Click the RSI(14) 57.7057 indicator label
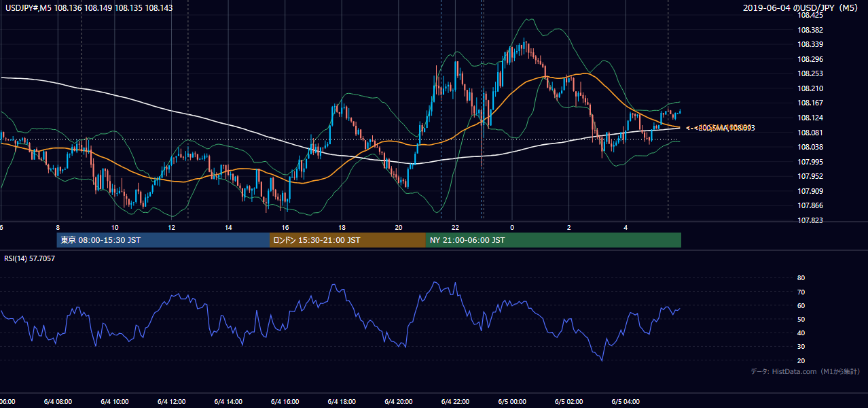Screen dimensions: 868x408 point(30,258)
